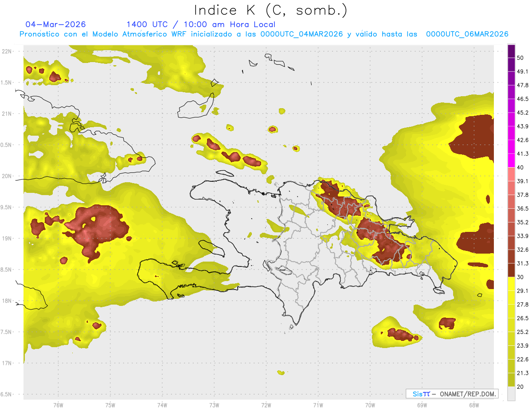Click the colorbar value "35.2"

(523, 222)
